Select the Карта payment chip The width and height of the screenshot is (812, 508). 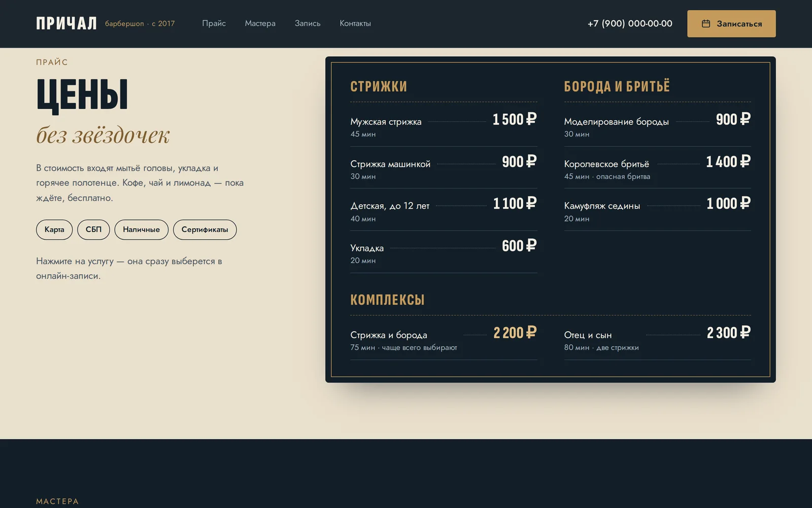[54, 230]
